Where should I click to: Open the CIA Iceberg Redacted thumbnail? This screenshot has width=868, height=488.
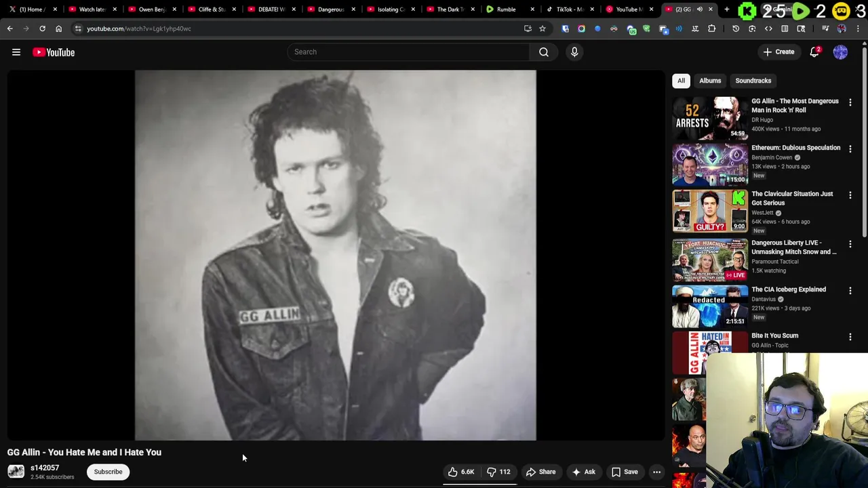tap(710, 306)
